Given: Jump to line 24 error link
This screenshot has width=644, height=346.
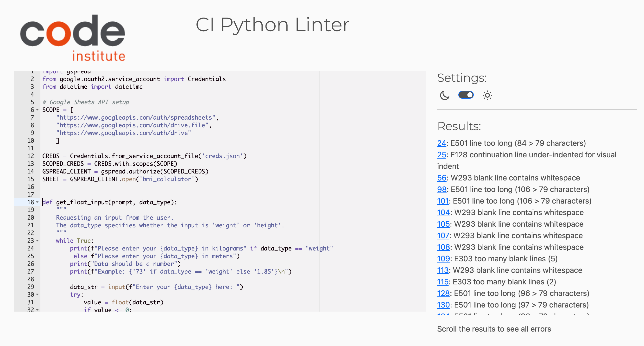Looking at the screenshot, I should 441,143.
